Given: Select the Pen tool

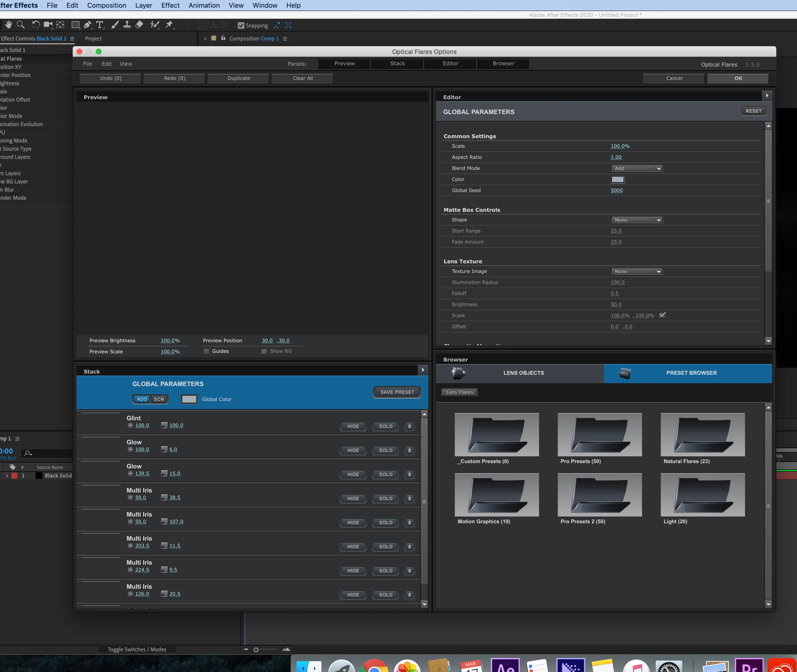Looking at the screenshot, I should [88, 25].
